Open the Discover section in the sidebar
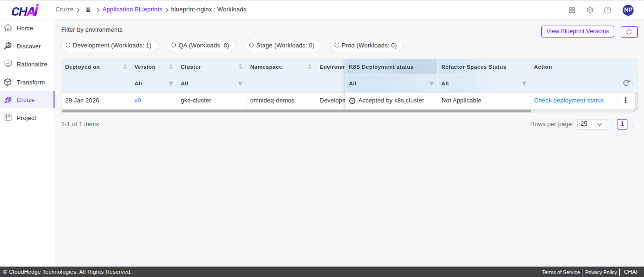644x277 pixels. coord(28,46)
